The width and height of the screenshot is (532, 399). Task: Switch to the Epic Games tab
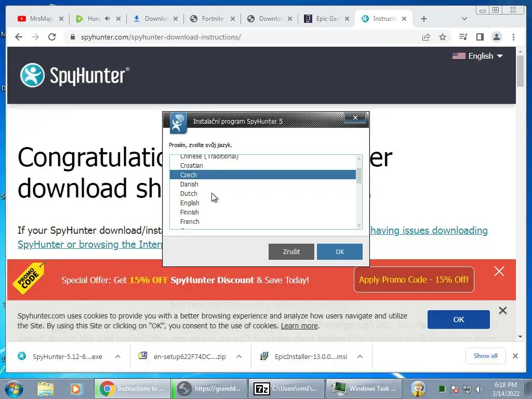tap(327, 19)
